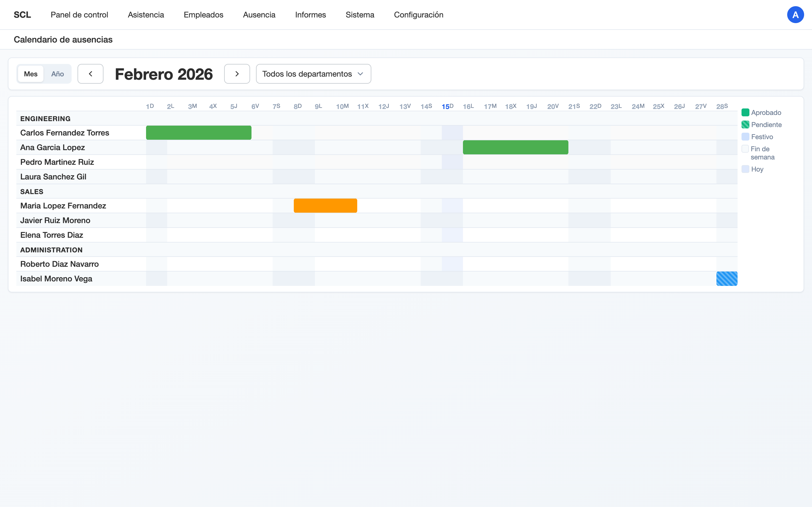
Task: Open the Sistema section
Action: click(360, 14)
